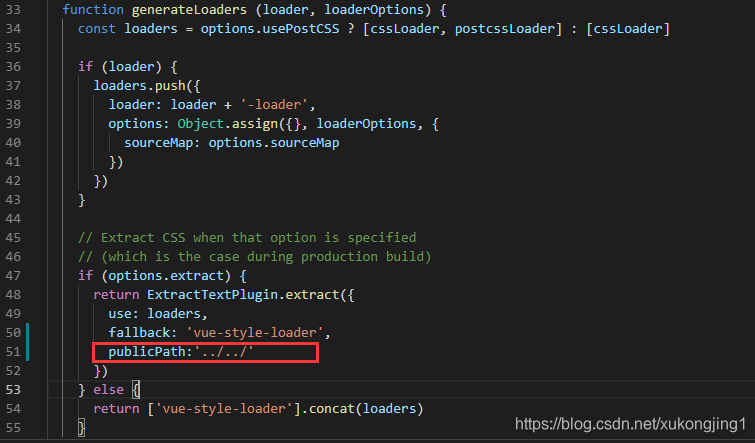Click the 'return' keyword on line 54

click(116, 409)
